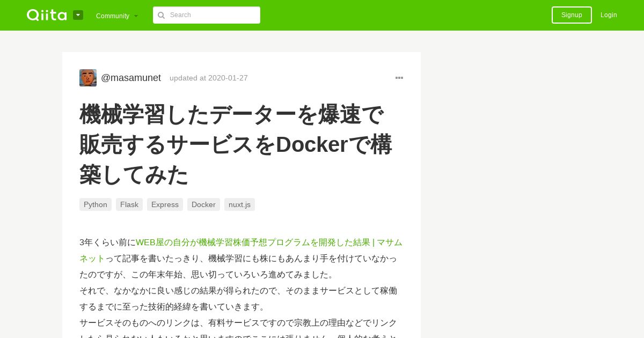Visit the @masamunet profile link
The image size is (644, 338).
pyautogui.click(x=131, y=78)
